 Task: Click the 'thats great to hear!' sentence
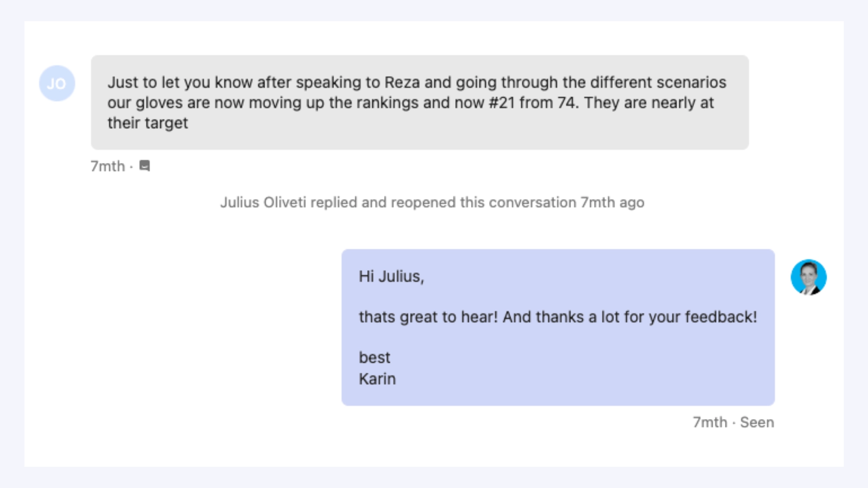(x=428, y=317)
